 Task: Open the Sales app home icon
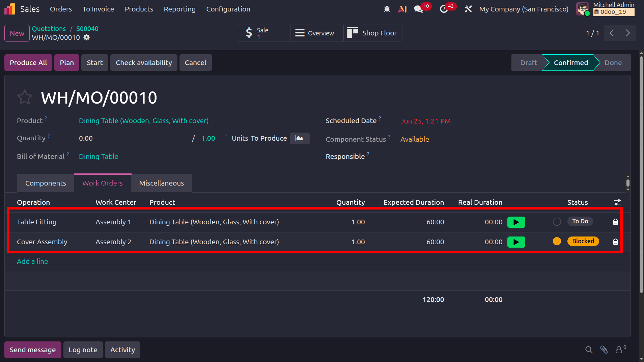click(9, 9)
